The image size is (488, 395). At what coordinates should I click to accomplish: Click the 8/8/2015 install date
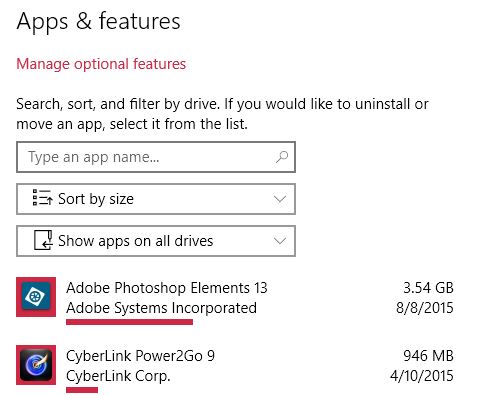tap(425, 308)
